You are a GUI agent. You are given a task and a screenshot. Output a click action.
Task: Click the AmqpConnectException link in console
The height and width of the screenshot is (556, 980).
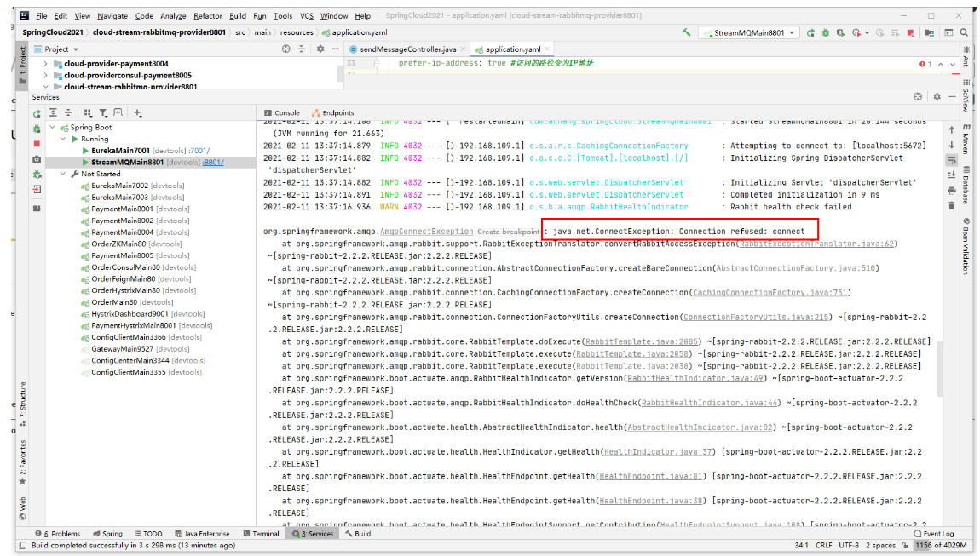coord(426,232)
